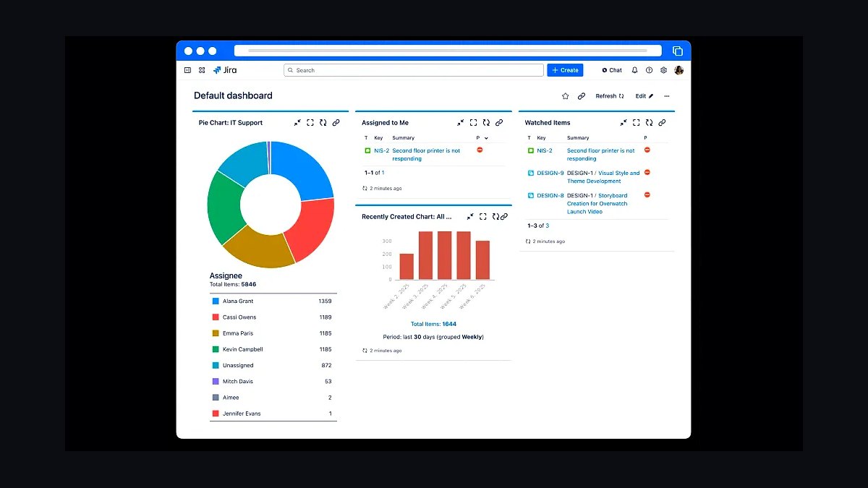Open total count link in Assigned to Me

pyautogui.click(x=383, y=173)
